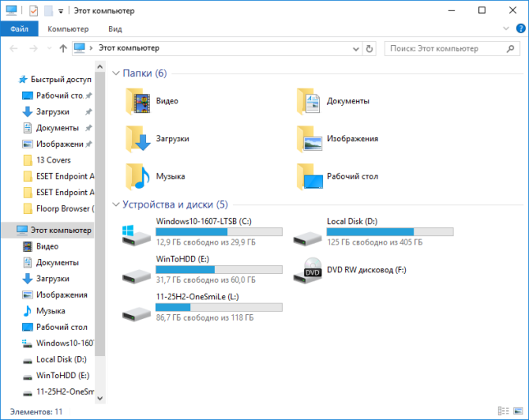Click the sidebar scrollbar thumb
529x420 pixels.
point(100,213)
